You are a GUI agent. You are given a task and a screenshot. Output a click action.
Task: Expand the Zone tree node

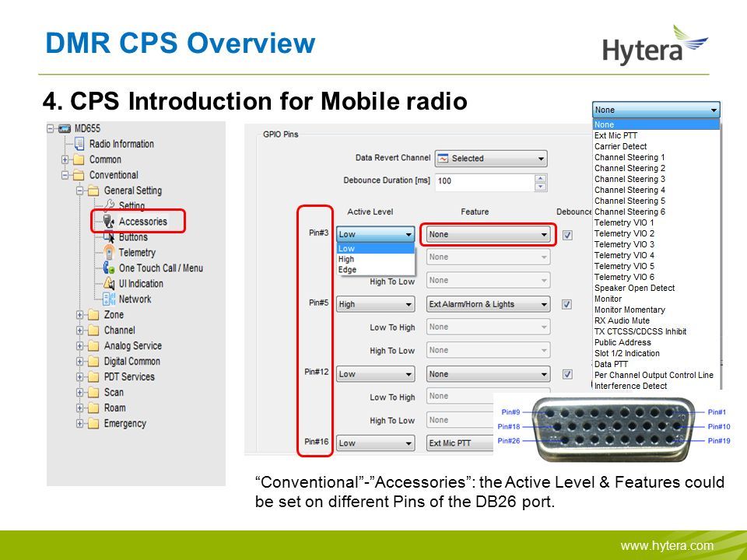79,315
